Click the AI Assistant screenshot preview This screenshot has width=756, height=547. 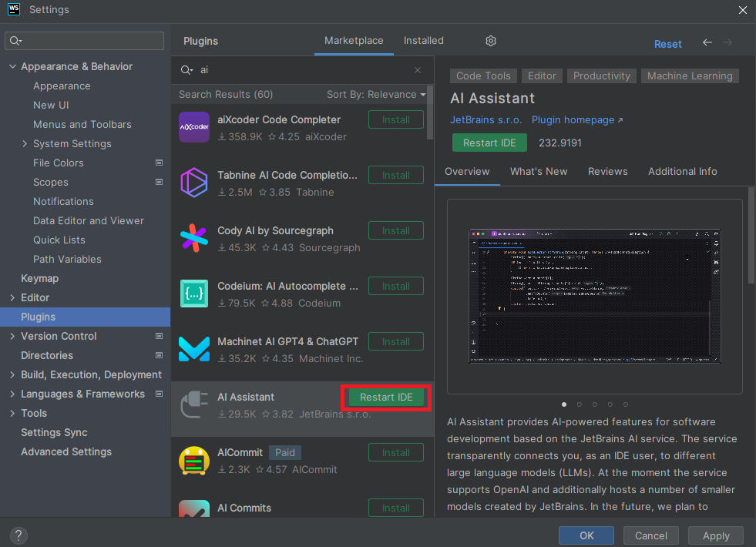pyautogui.click(x=594, y=296)
